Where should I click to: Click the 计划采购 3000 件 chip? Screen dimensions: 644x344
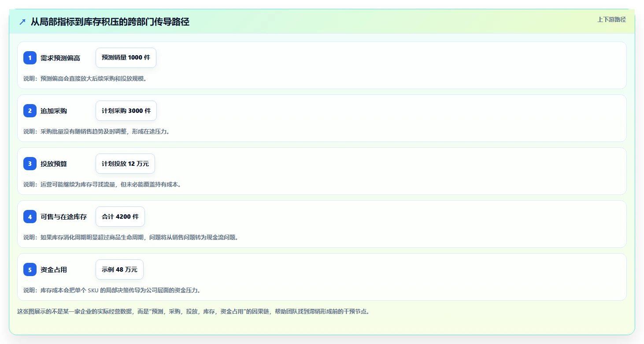[x=126, y=111]
